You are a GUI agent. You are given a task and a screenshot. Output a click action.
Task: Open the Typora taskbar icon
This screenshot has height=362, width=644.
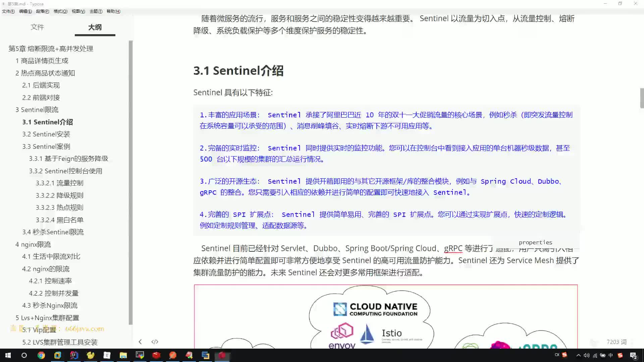pos(107,355)
